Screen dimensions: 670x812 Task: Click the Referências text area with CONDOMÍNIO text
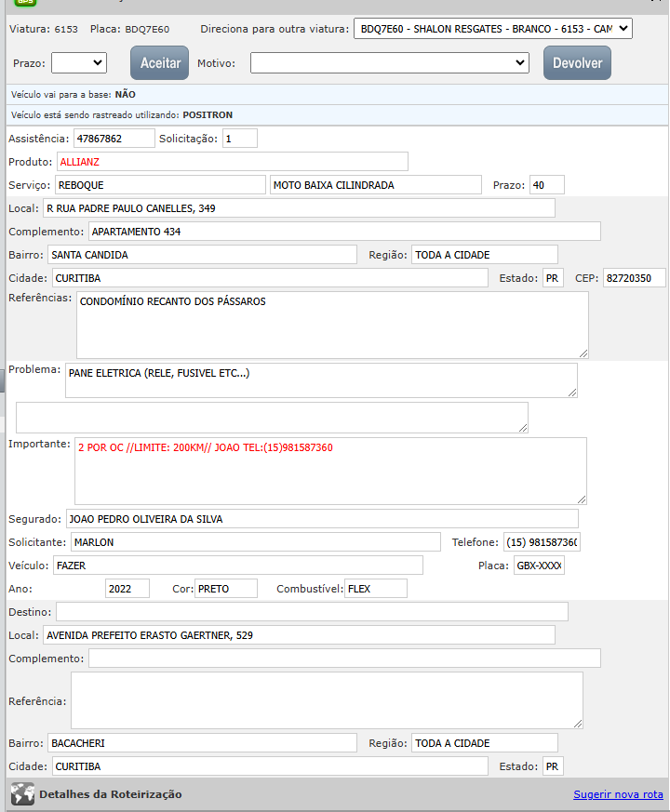click(x=332, y=325)
